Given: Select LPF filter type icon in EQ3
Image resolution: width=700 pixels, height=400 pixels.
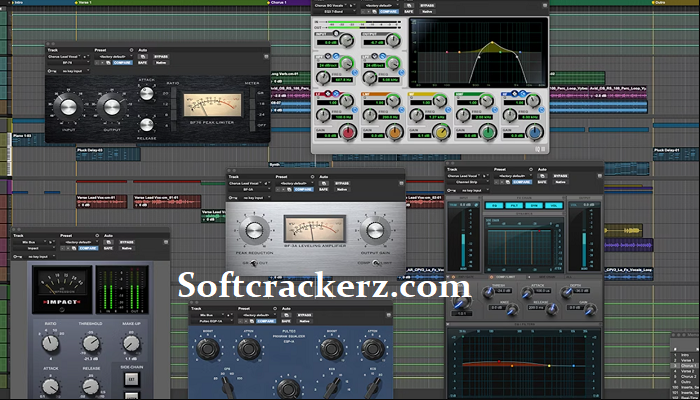Looking at the screenshot, I should [x=383, y=56].
